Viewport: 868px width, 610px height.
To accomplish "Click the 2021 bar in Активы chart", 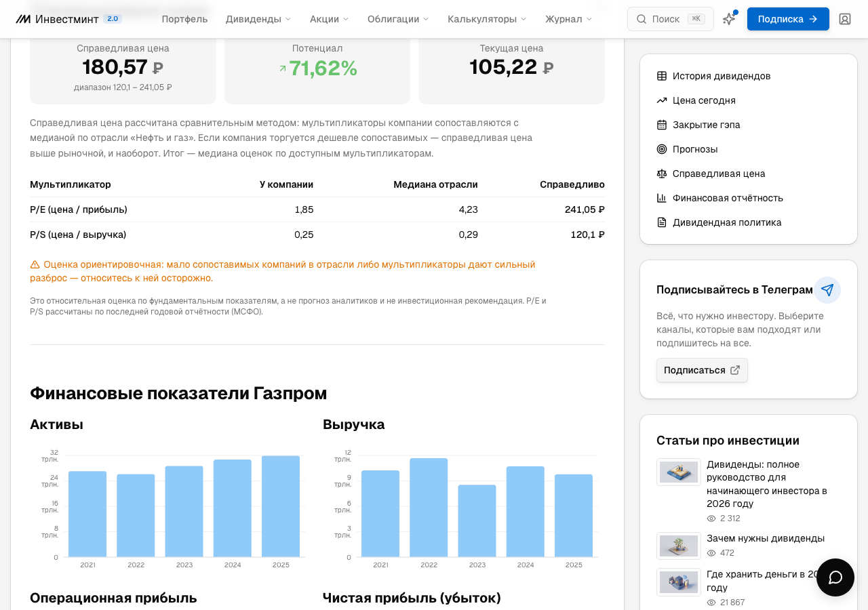I will [x=87, y=514].
